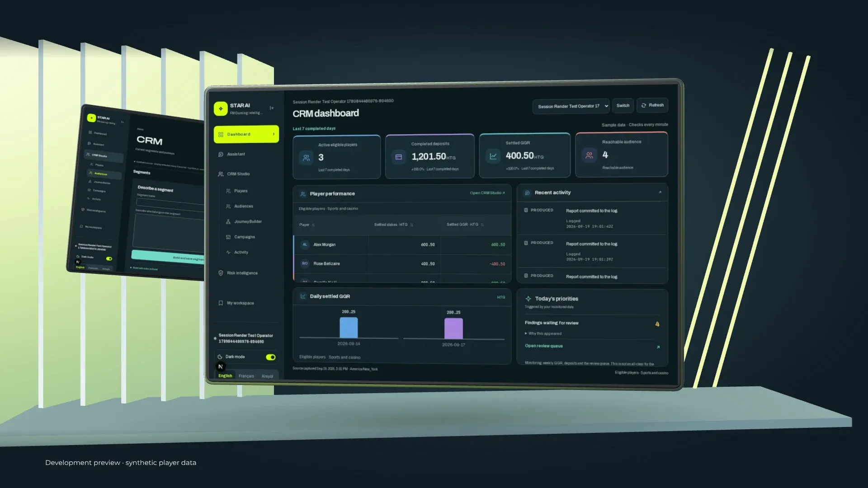Select Audiences in the main sidebar
Viewport: 868px width, 488px height.
243,206
